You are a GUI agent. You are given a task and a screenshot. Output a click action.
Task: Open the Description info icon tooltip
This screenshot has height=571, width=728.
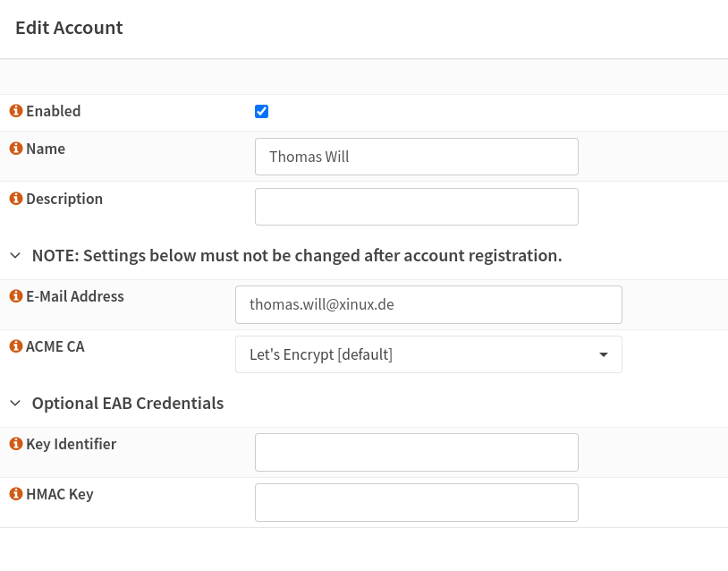(15, 199)
